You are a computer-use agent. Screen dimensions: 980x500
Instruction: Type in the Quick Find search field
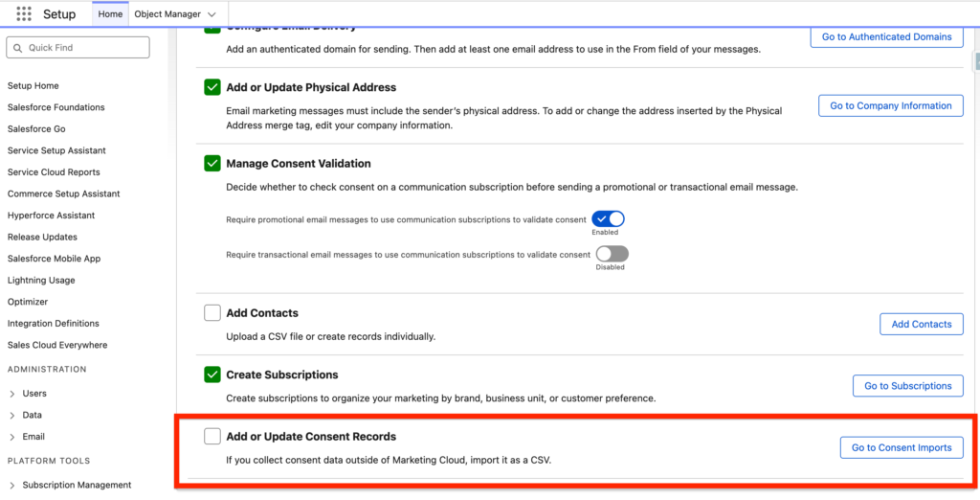coord(84,48)
